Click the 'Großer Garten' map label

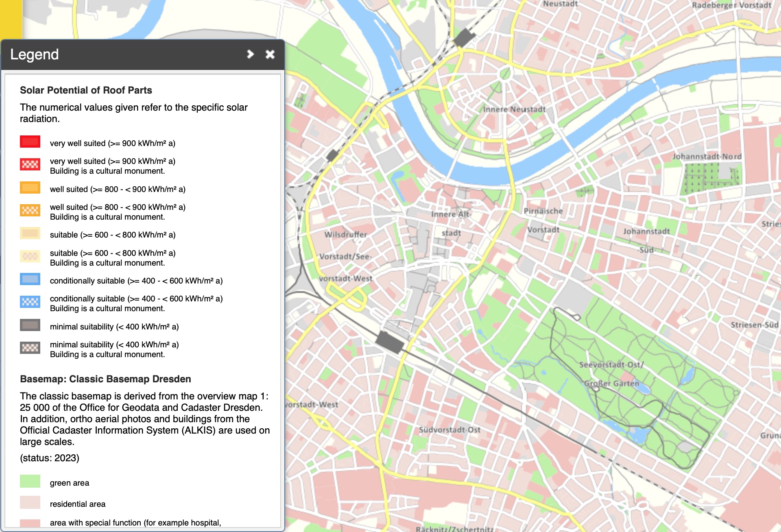(611, 384)
